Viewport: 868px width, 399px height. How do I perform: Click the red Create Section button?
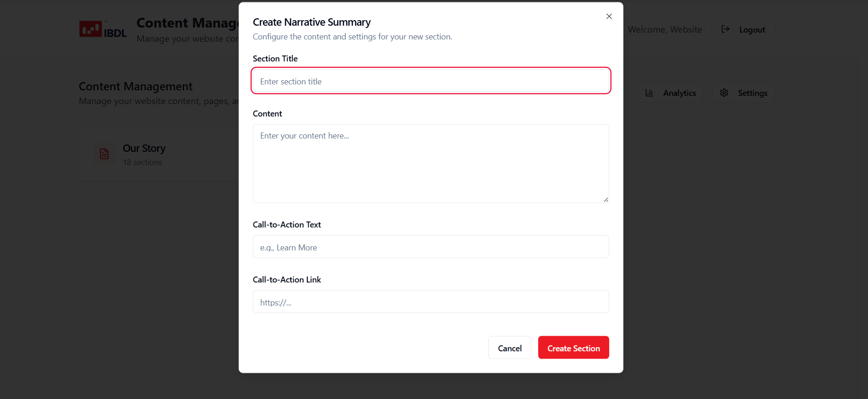coord(573,348)
